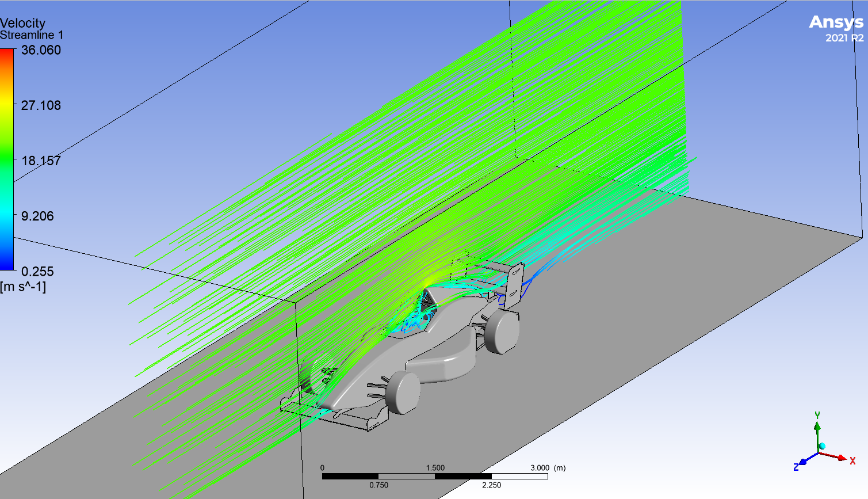Click the cyan isometric ball on triad
The image size is (868, 499).
[x=822, y=446]
